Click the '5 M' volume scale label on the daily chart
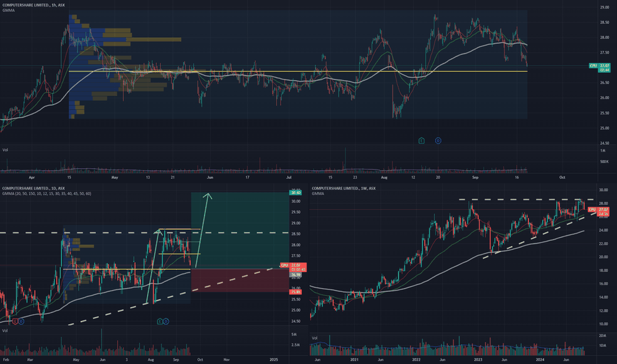This screenshot has height=364, width=617. [294, 334]
